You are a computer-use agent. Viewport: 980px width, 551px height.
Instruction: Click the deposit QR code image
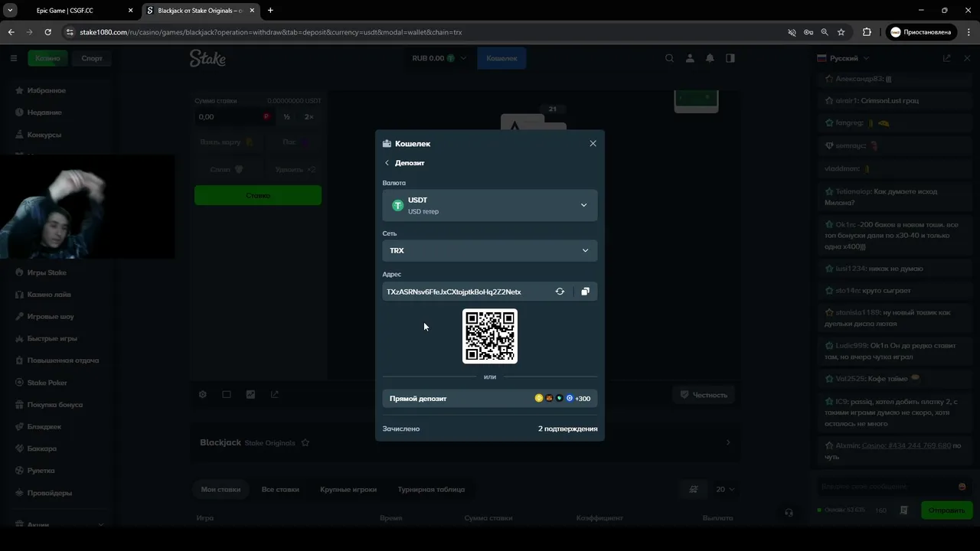[x=490, y=336]
